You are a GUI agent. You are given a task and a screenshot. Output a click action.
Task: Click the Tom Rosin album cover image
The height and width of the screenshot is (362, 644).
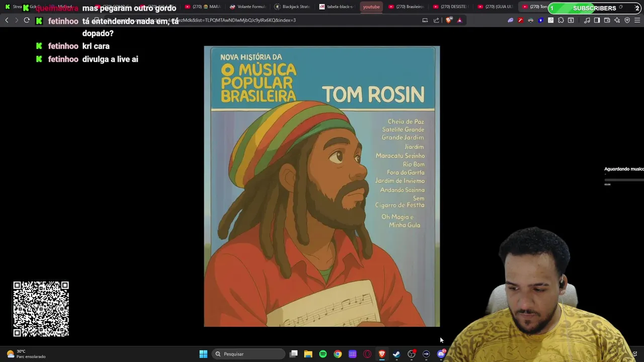click(x=322, y=187)
